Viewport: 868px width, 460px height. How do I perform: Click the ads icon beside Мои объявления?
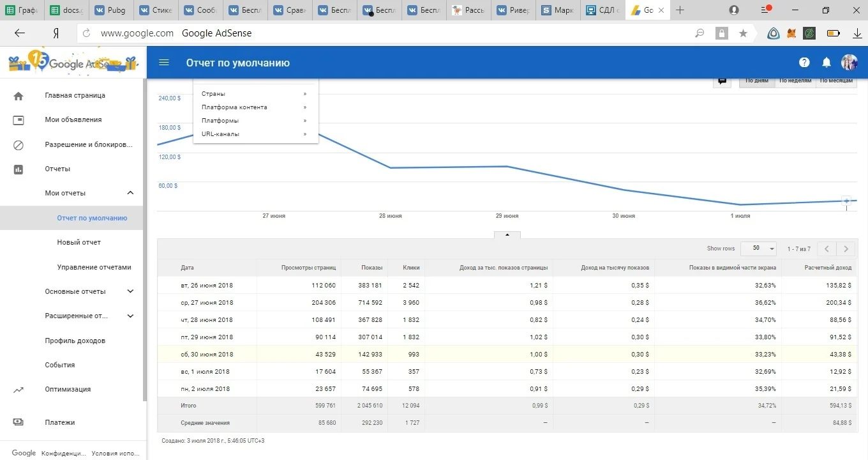(19, 120)
